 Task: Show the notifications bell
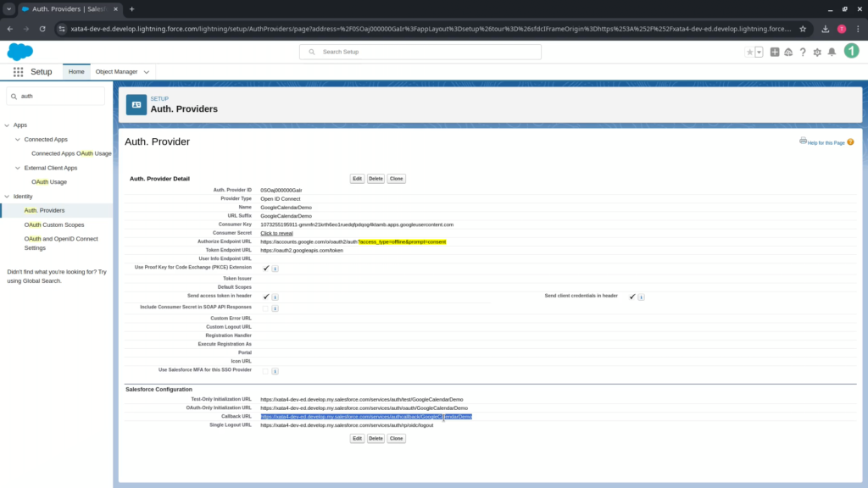[832, 52]
